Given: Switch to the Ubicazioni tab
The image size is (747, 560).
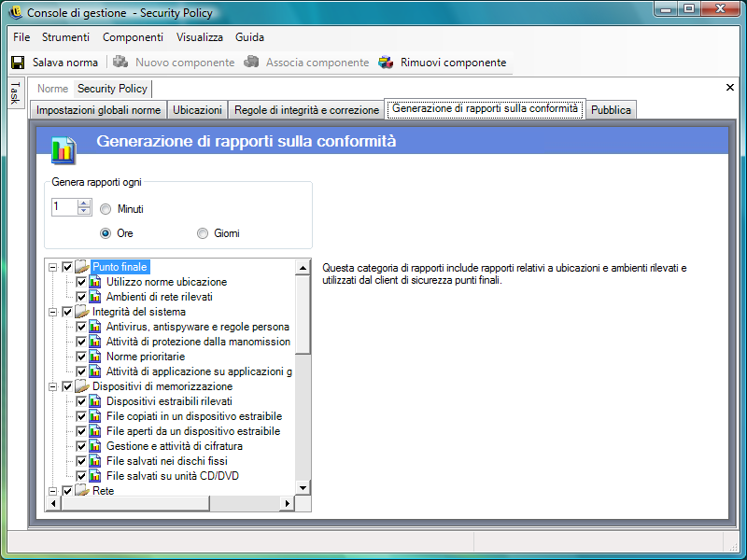Looking at the screenshot, I should click(x=197, y=110).
